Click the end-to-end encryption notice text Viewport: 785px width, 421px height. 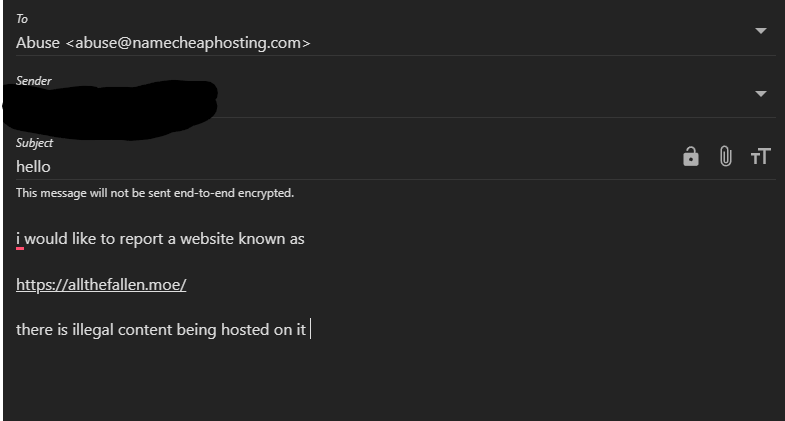point(155,193)
